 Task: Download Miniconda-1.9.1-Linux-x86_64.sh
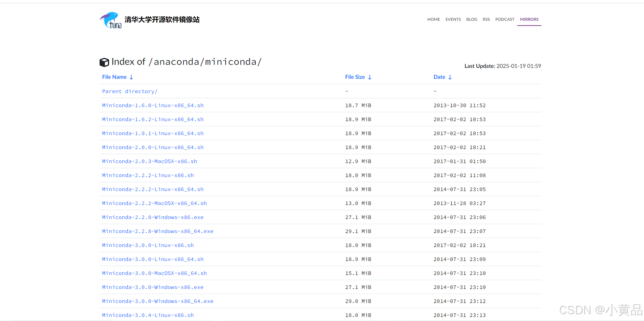[x=153, y=133]
